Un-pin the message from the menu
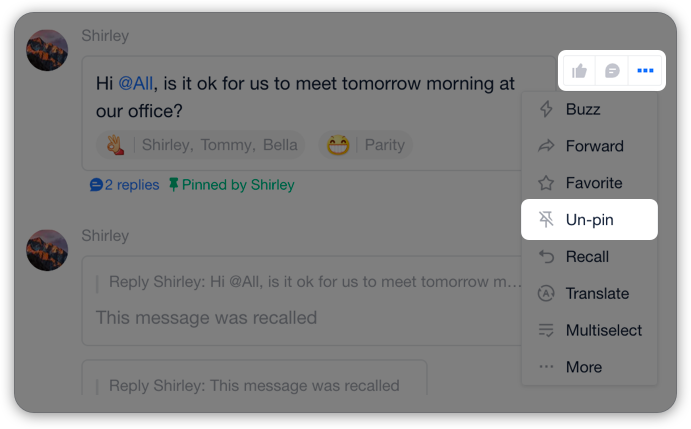This screenshot has height=429, width=691. pos(589,220)
